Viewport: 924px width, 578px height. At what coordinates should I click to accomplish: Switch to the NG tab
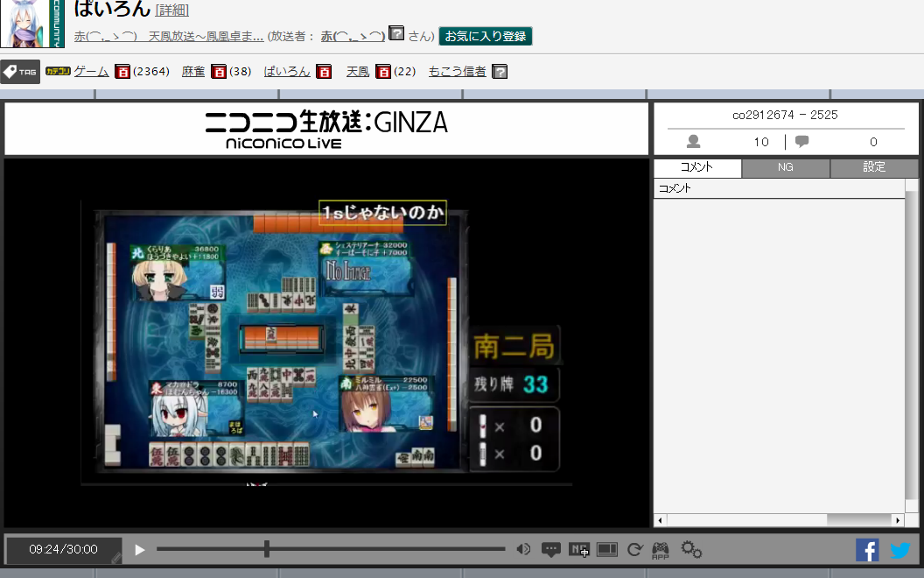[786, 167]
